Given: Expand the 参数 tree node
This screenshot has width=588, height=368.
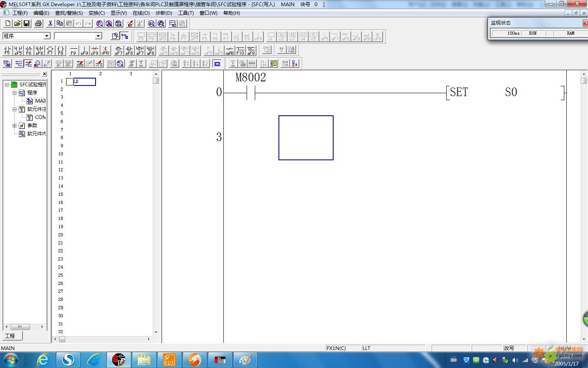Looking at the screenshot, I should coord(14,126).
